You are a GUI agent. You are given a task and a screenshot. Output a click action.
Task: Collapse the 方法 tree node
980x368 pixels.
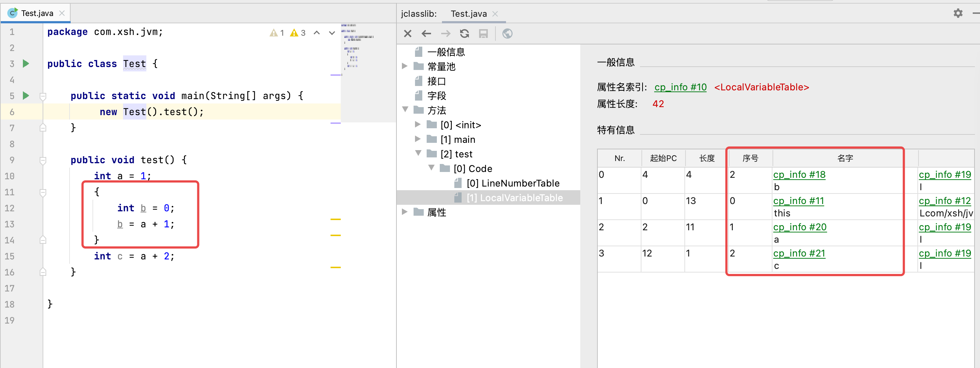pos(405,110)
